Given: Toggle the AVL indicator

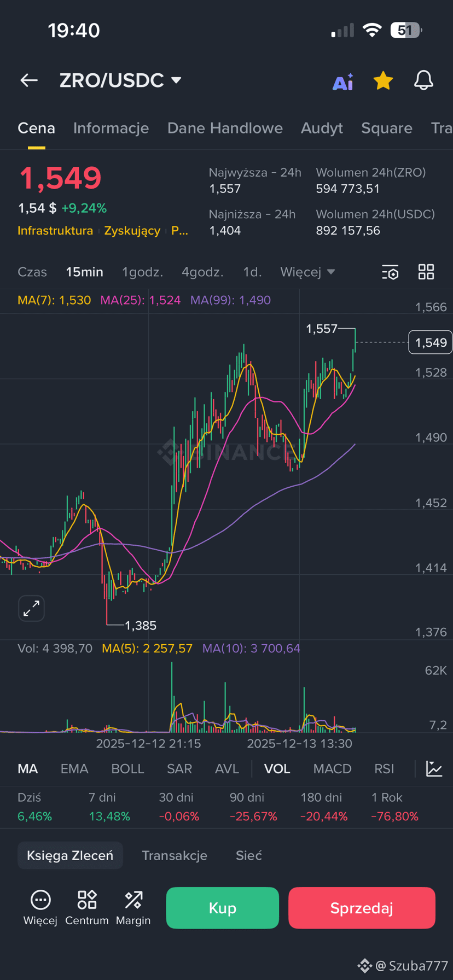Looking at the screenshot, I should pos(227,768).
